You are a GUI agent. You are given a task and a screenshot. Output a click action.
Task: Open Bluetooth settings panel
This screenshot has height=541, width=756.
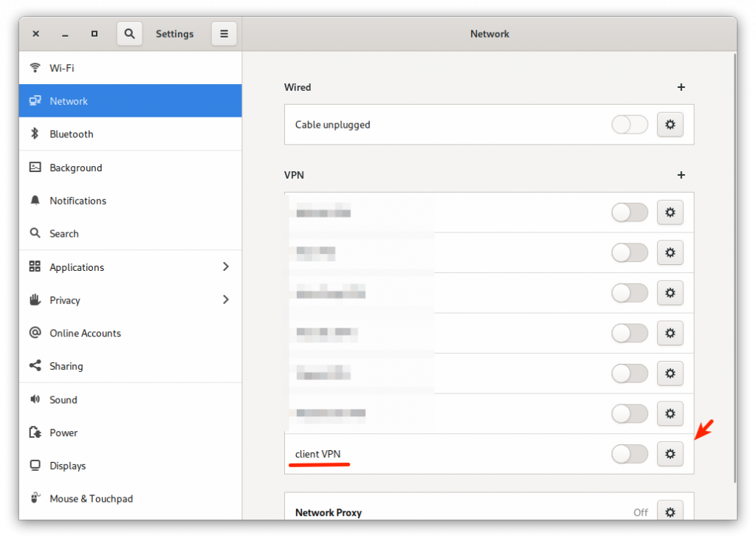coord(71,134)
